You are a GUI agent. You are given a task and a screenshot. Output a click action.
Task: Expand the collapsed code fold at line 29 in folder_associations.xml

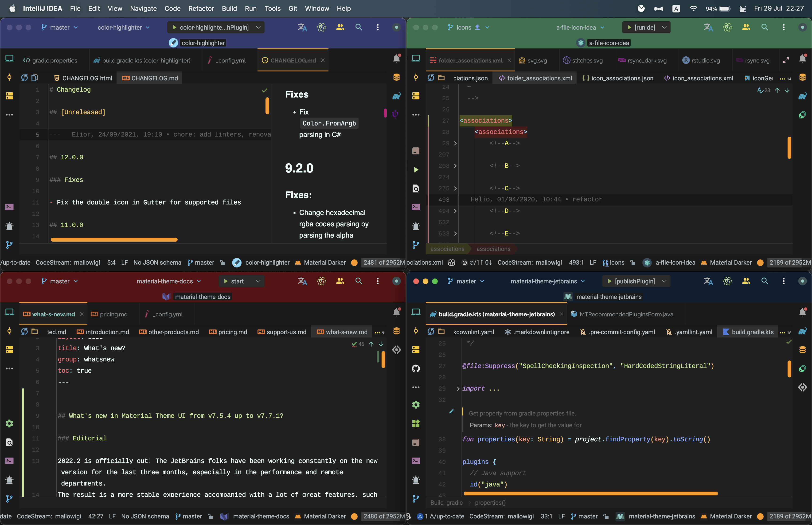pyautogui.click(x=456, y=143)
